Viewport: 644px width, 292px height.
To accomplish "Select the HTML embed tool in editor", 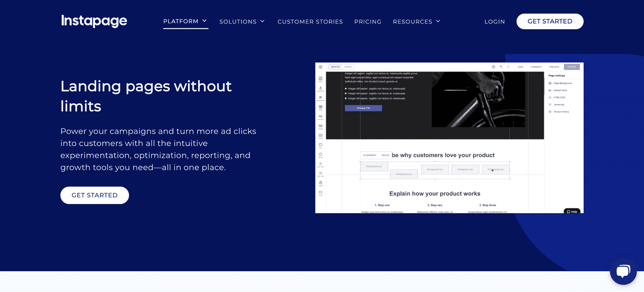I will (320, 192).
